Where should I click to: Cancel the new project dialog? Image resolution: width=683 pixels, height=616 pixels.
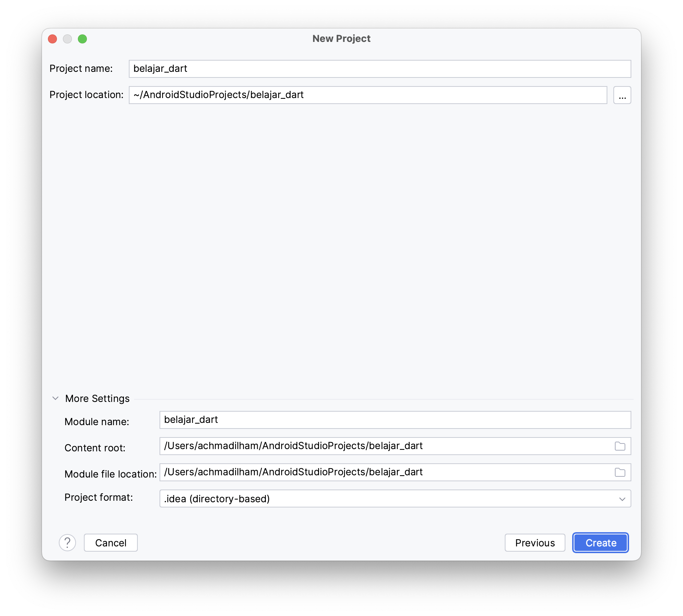(111, 543)
